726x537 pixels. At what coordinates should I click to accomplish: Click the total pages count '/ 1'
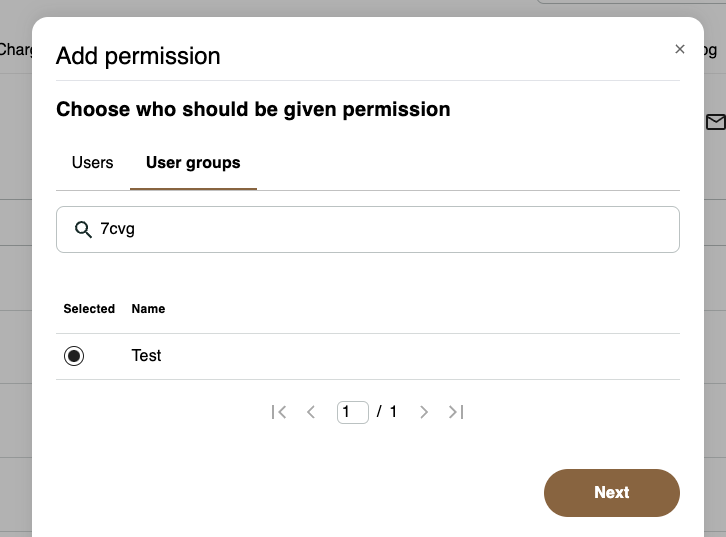click(387, 412)
